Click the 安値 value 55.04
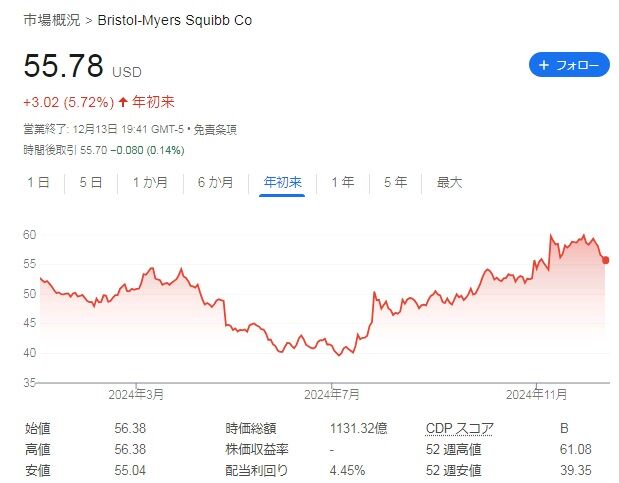Image resolution: width=619 pixels, height=483 pixels. pyautogui.click(x=130, y=470)
